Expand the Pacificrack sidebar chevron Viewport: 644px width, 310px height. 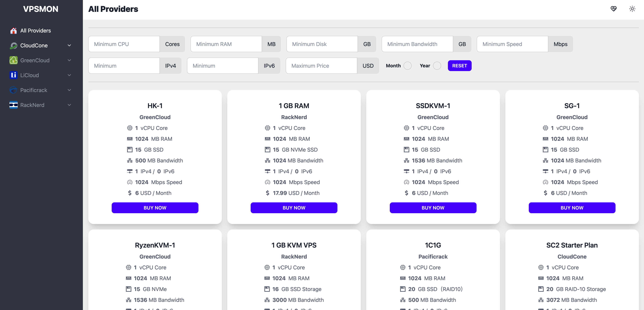(69, 90)
